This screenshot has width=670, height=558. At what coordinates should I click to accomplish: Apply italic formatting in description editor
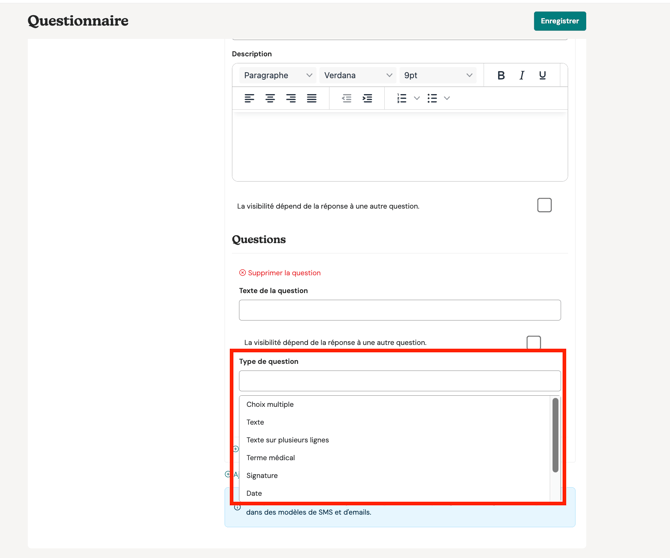click(522, 76)
